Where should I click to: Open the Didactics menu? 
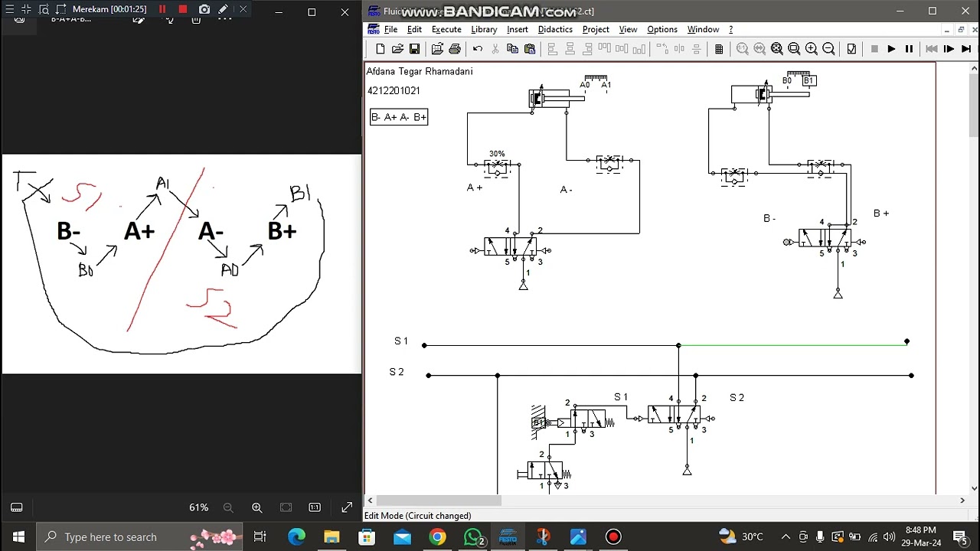(x=555, y=29)
